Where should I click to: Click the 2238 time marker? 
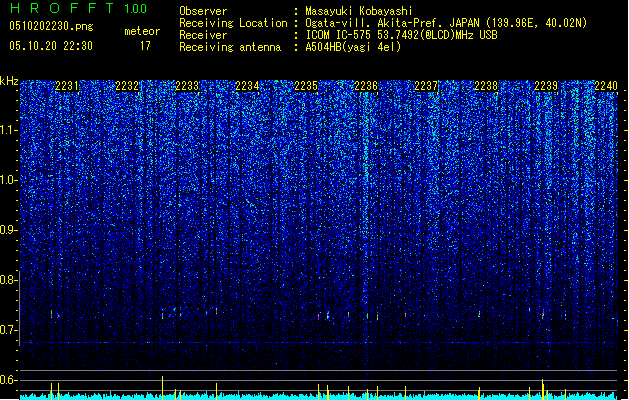click(486, 86)
